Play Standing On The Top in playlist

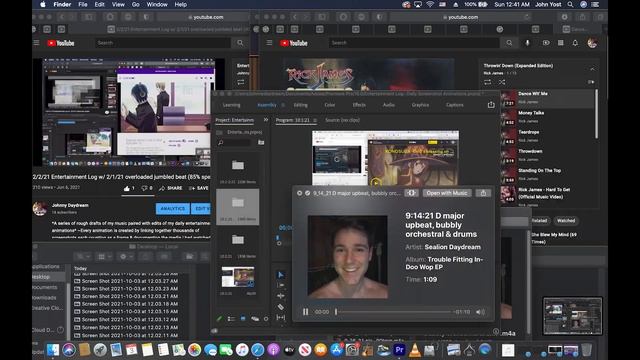(548, 174)
